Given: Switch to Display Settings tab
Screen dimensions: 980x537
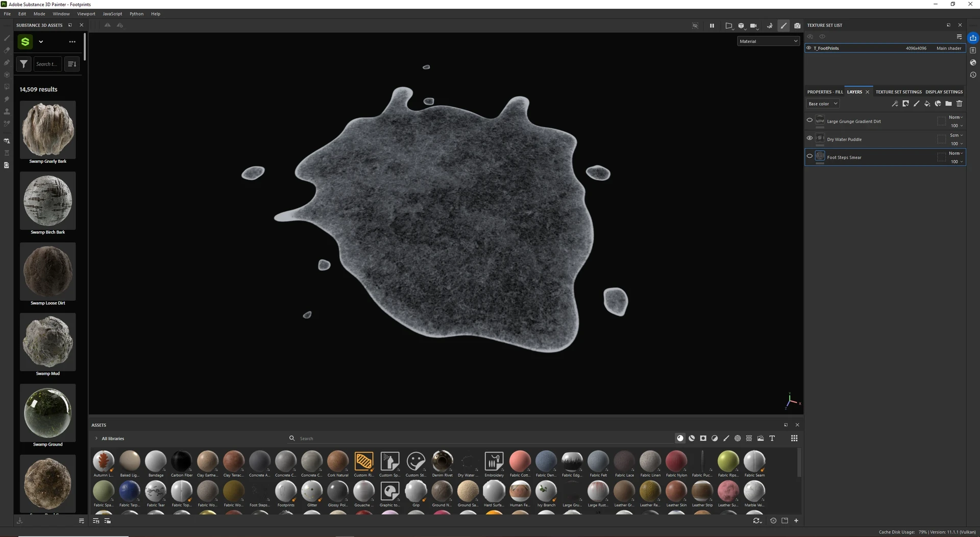Looking at the screenshot, I should pyautogui.click(x=944, y=92).
